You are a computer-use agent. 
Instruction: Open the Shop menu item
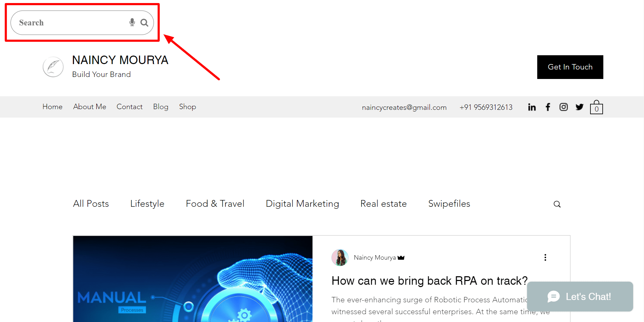[187, 107]
